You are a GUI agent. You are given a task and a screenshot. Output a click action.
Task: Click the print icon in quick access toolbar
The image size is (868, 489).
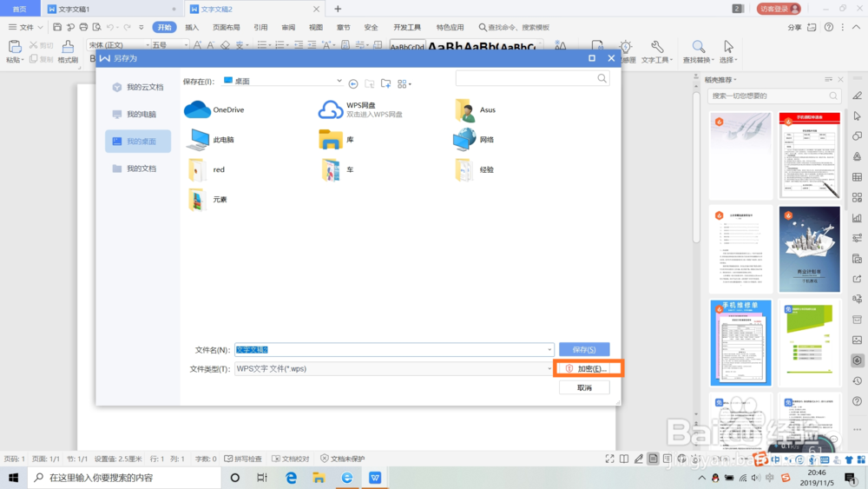tap(83, 27)
